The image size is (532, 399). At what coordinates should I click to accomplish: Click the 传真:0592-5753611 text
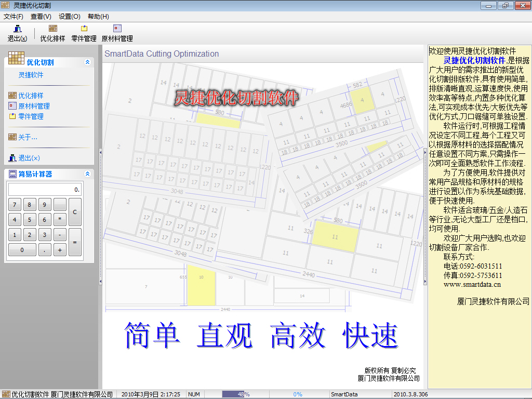click(473, 275)
